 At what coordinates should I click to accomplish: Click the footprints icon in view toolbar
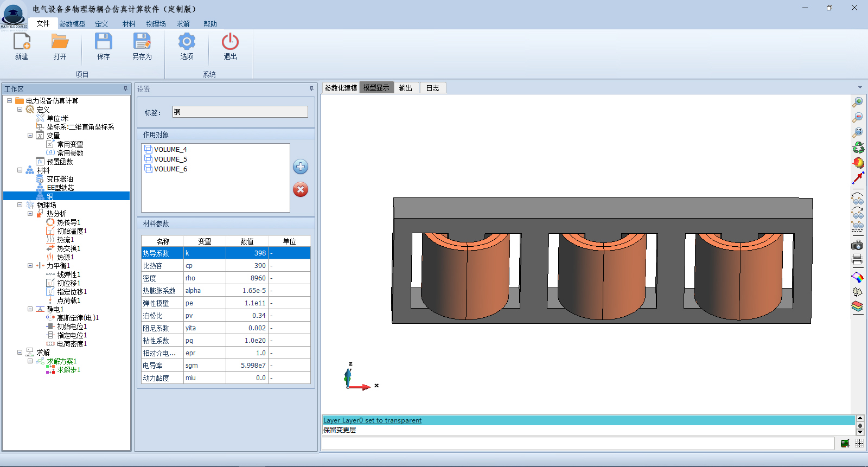coord(858,292)
